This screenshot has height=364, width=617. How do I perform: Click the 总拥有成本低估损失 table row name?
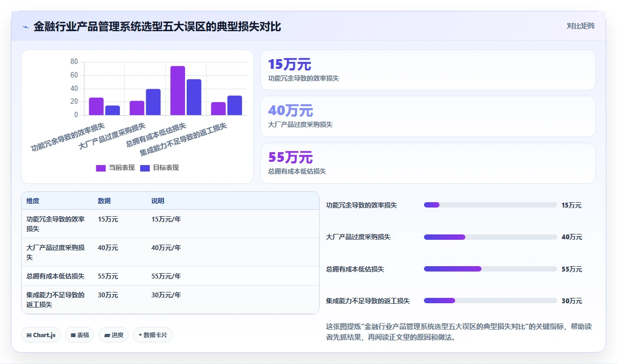[x=55, y=276]
